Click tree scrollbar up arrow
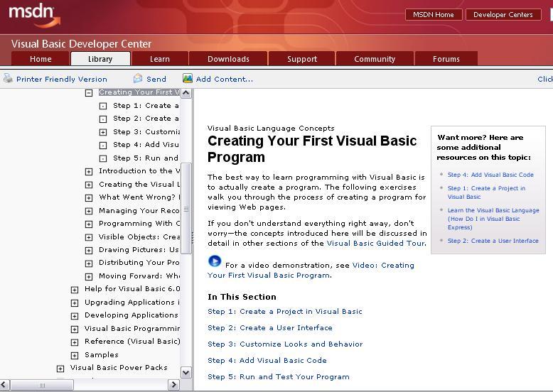553x392 pixels. pos(186,93)
